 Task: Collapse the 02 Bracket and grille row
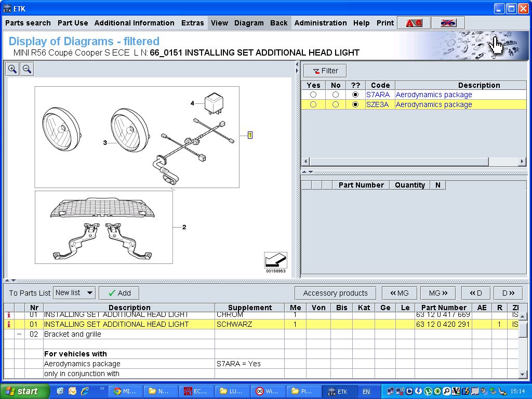(x=19, y=334)
